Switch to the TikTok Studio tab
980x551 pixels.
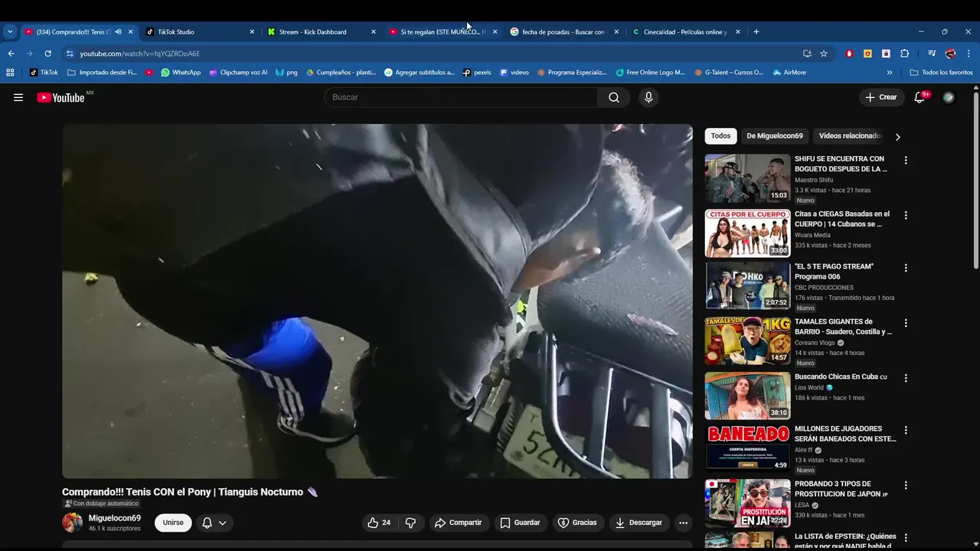(201, 32)
